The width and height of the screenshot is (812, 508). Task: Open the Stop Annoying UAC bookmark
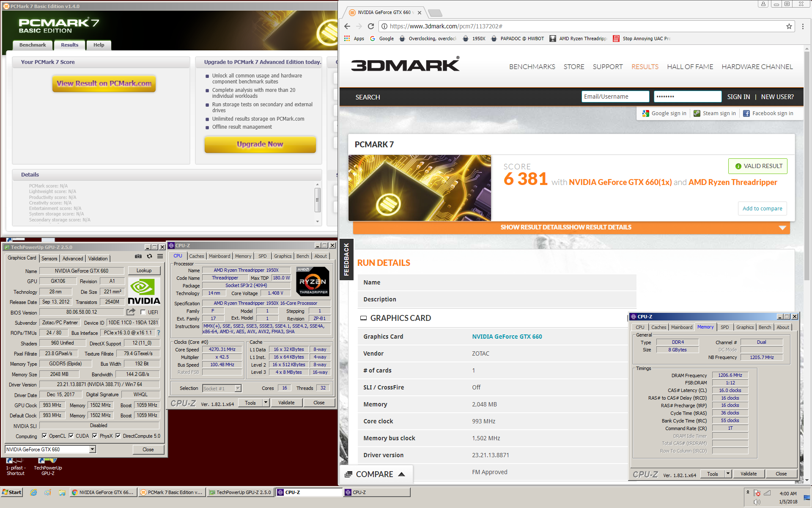(642, 39)
